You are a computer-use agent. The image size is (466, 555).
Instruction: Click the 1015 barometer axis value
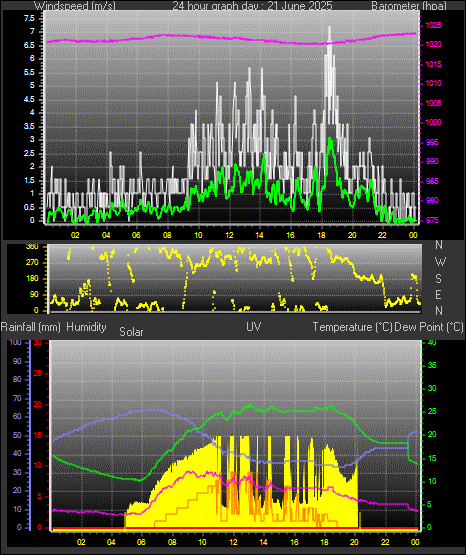pyautogui.click(x=433, y=64)
